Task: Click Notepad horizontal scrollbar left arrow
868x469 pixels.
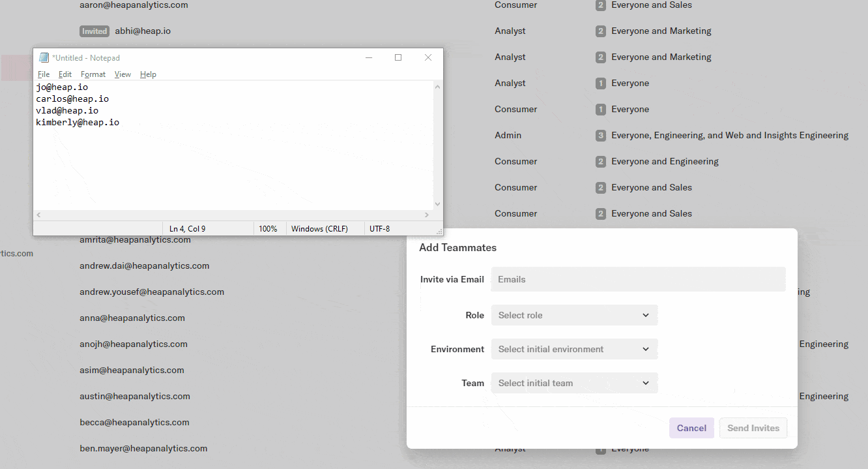Action: (x=38, y=215)
